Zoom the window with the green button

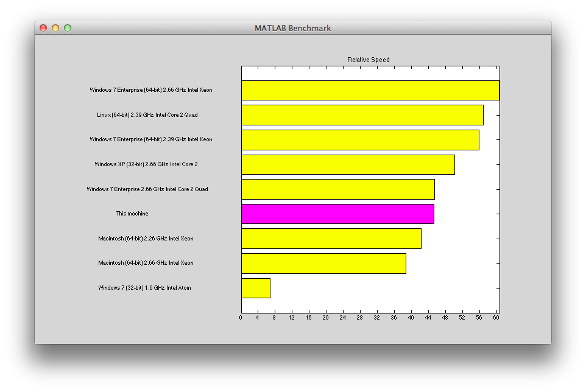(68, 28)
